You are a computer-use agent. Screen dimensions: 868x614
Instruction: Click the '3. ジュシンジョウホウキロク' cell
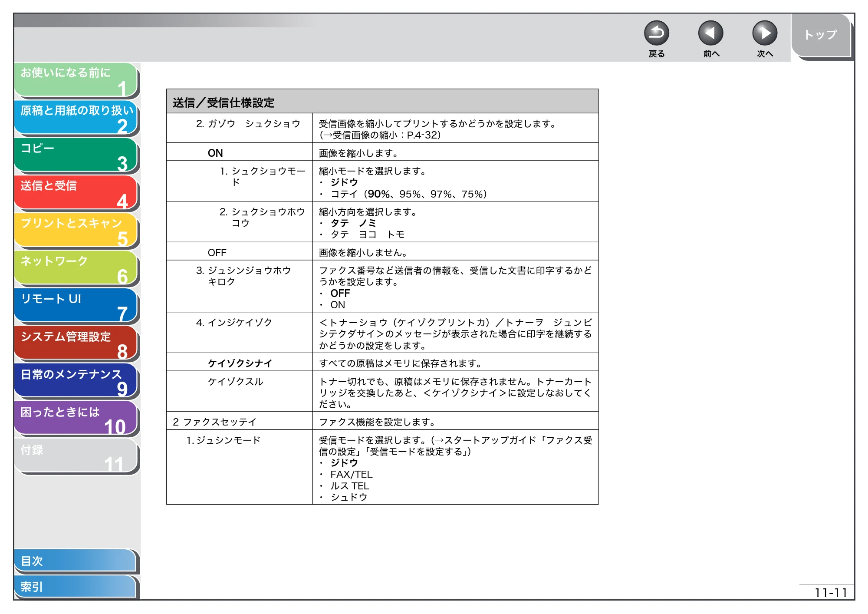pyautogui.click(x=240, y=286)
